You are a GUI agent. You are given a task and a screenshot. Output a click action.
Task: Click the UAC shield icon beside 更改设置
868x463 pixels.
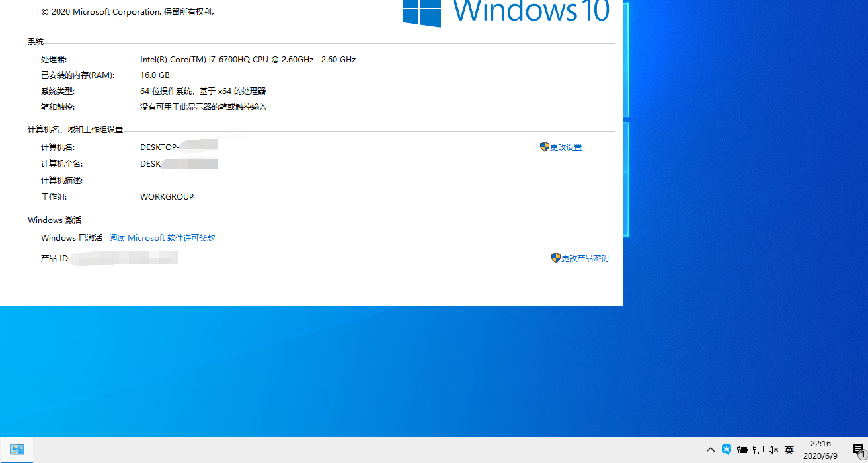544,147
